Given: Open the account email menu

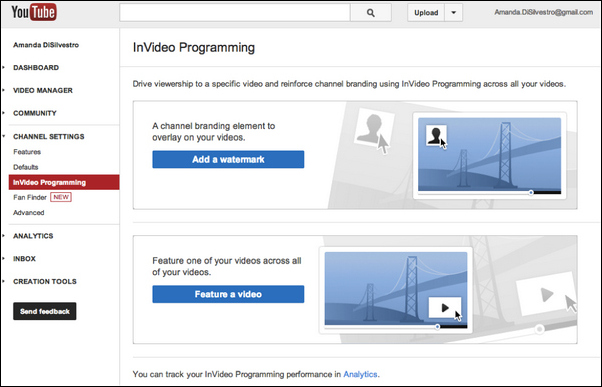Looking at the screenshot, I should [x=543, y=12].
